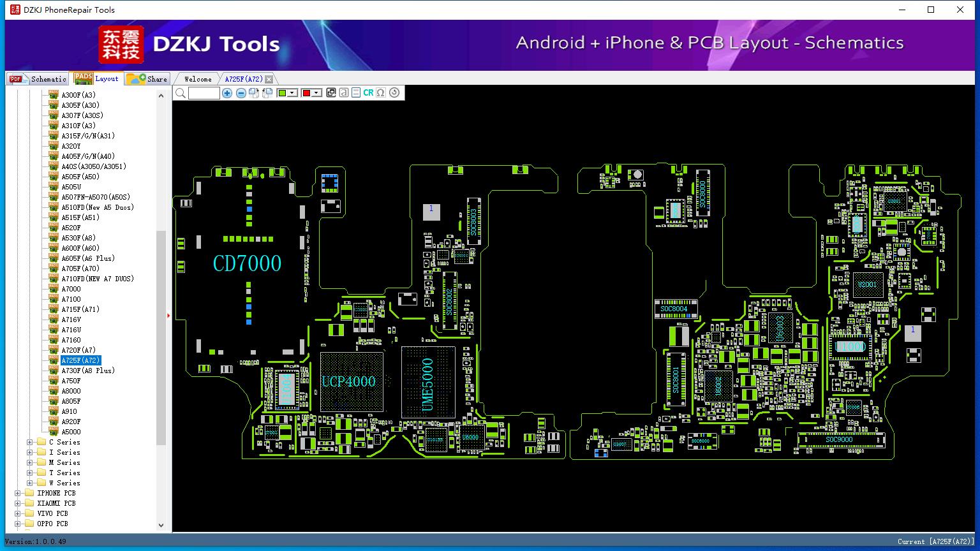The height and width of the screenshot is (551, 980).
Task: Expand the XIAOMI PCB folder
Action: tap(17, 503)
